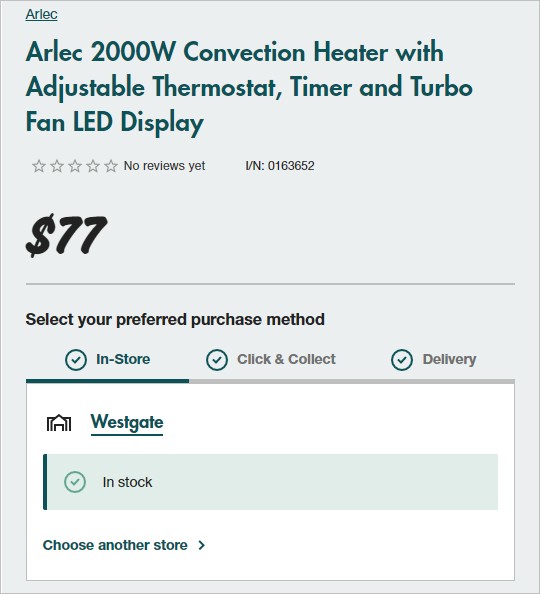Expand the Choose another store chevron

point(202,545)
